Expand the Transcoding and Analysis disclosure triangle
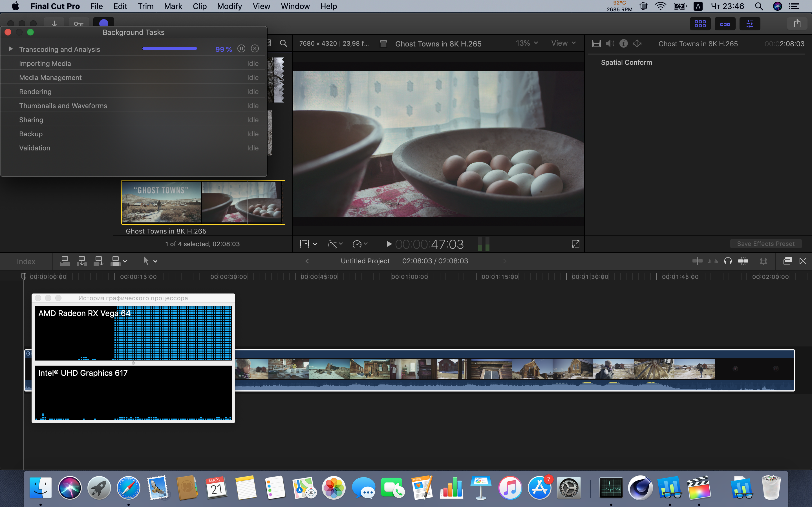 pyautogui.click(x=10, y=49)
